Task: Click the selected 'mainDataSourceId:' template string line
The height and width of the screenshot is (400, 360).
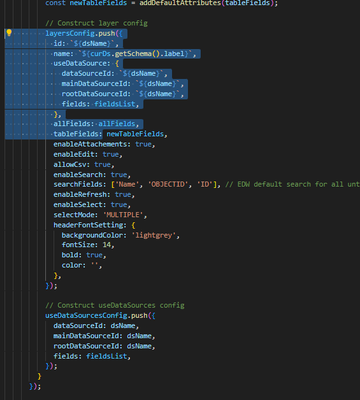Action: click(x=123, y=84)
